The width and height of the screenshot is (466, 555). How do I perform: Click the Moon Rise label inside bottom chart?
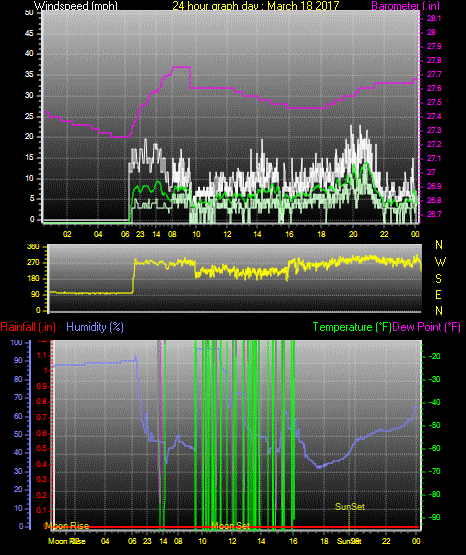click(x=68, y=526)
